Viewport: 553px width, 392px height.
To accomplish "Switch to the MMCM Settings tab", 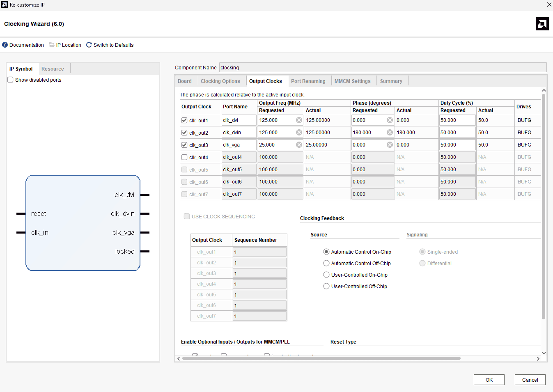I will pos(352,81).
